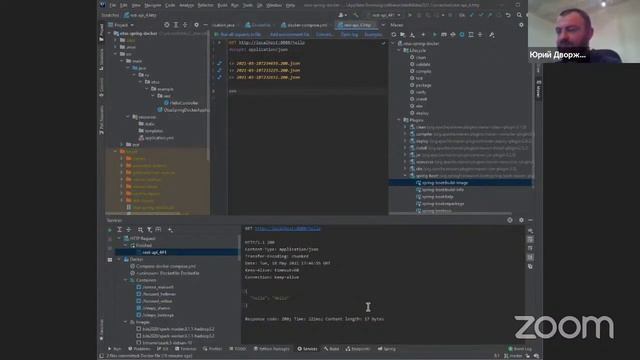Click Maven Add Project plus icon
640x360 pixels.
[423, 35]
